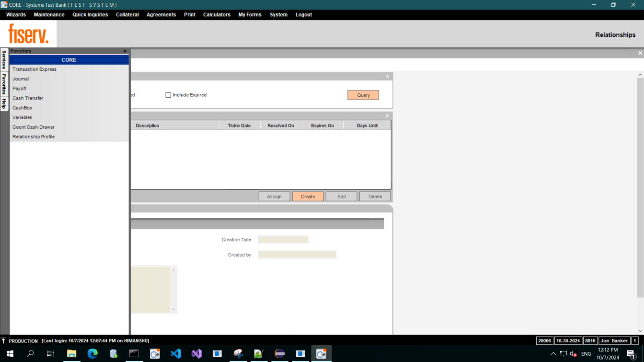Sort by Days Until column header
The image size is (644, 362).
(x=367, y=125)
